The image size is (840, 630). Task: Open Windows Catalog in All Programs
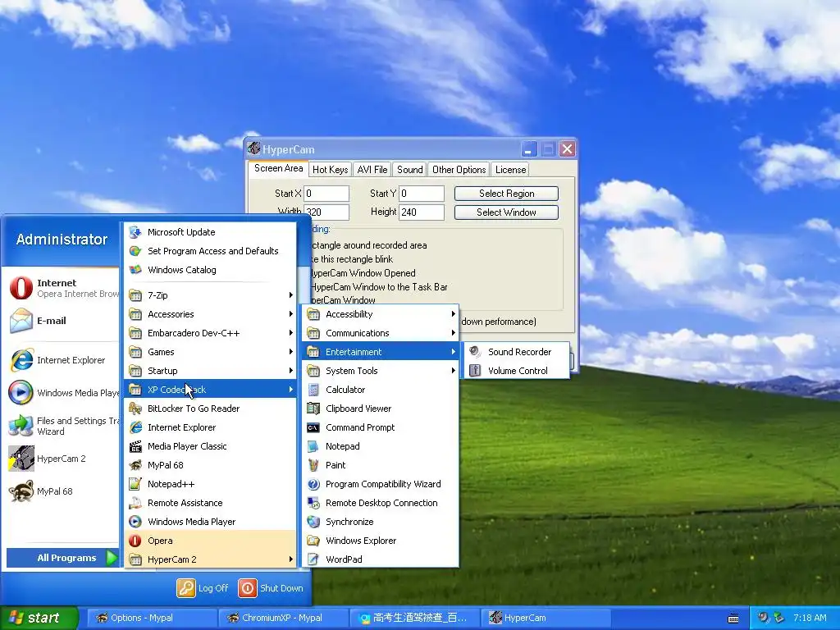(x=211, y=270)
